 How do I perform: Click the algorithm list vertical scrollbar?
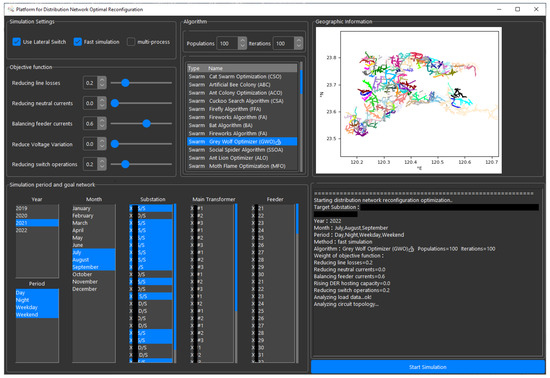[301, 116]
